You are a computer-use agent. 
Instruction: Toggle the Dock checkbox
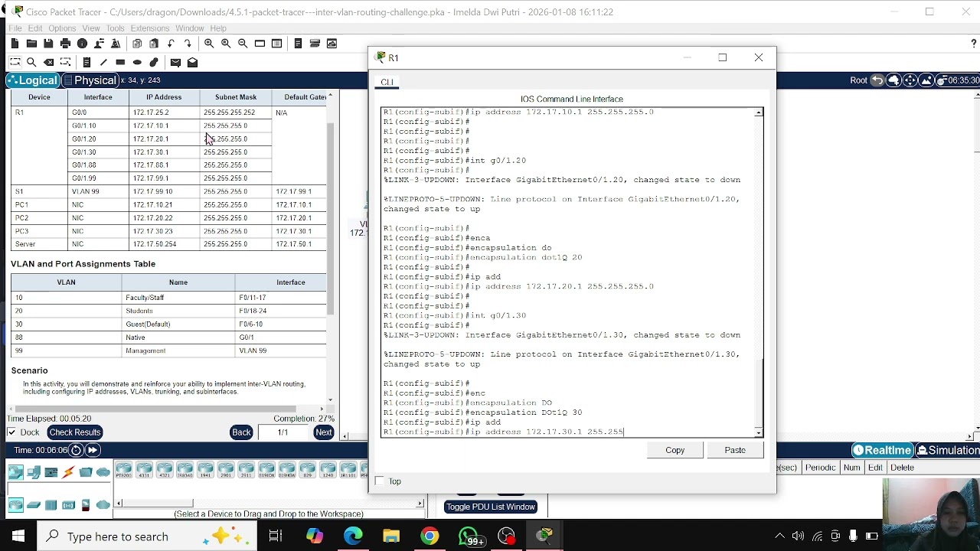(11, 432)
